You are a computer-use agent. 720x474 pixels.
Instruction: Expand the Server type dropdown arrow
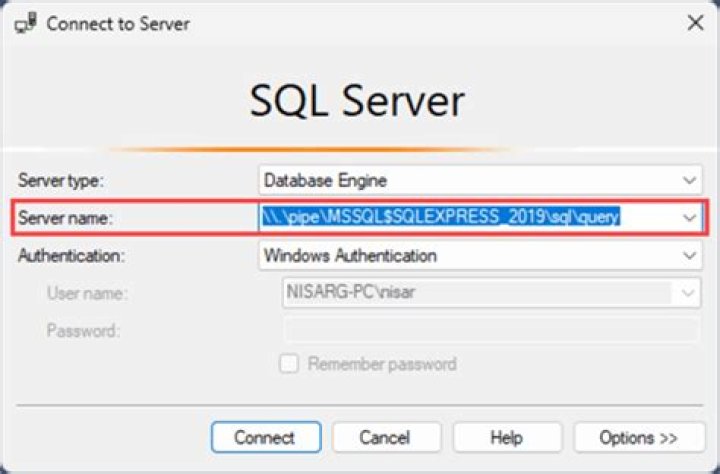[x=689, y=180]
